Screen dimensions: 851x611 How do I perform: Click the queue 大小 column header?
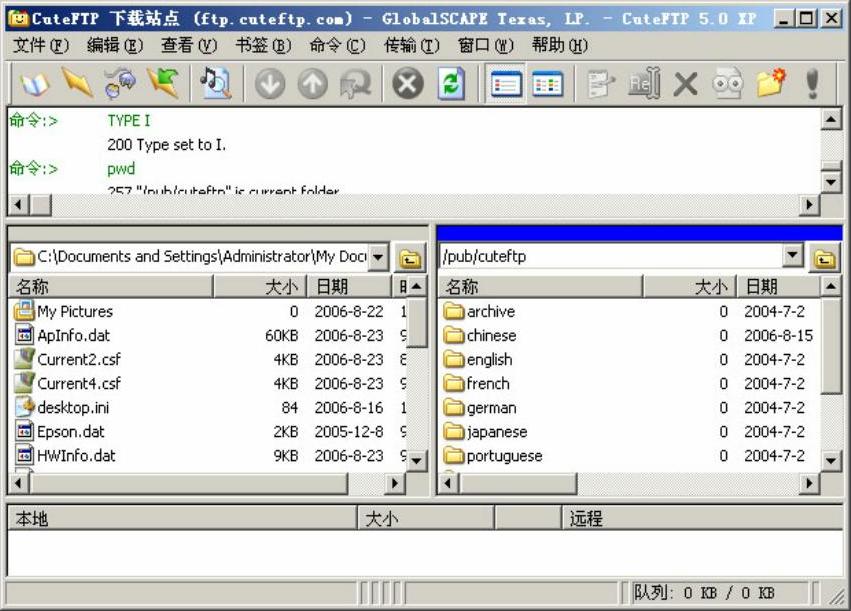point(426,519)
